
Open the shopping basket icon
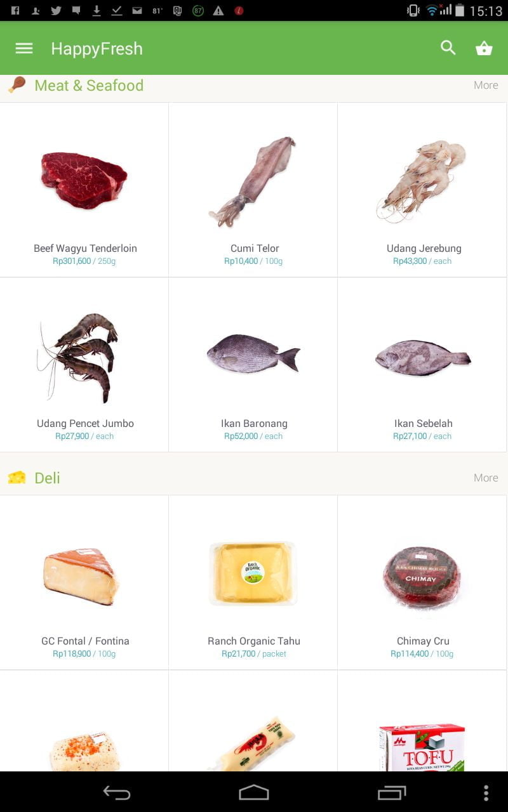(484, 48)
